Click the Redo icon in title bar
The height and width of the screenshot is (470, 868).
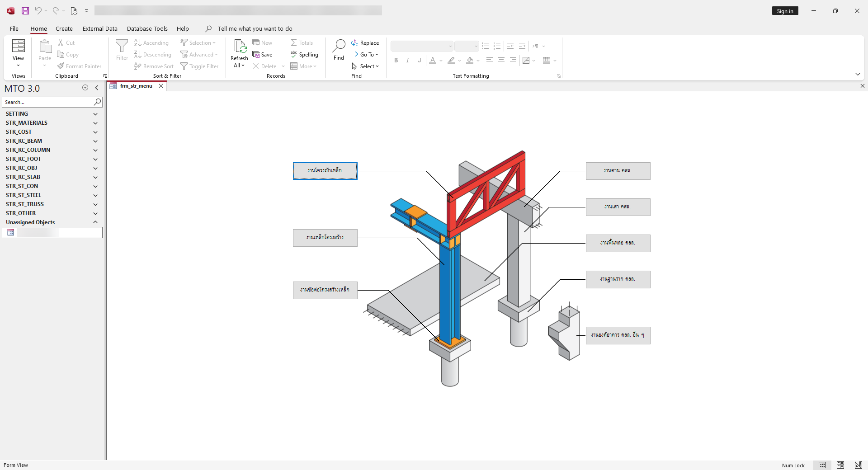point(56,11)
